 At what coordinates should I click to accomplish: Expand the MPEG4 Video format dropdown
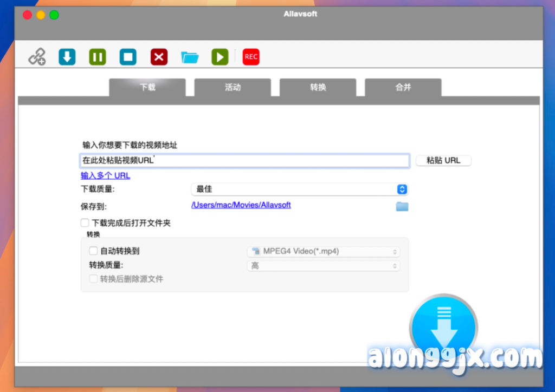pyautogui.click(x=324, y=251)
